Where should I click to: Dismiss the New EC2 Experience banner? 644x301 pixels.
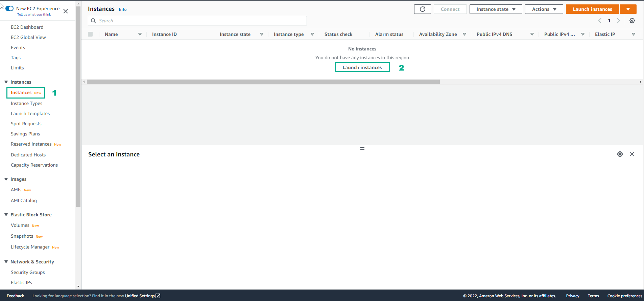tap(66, 11)
